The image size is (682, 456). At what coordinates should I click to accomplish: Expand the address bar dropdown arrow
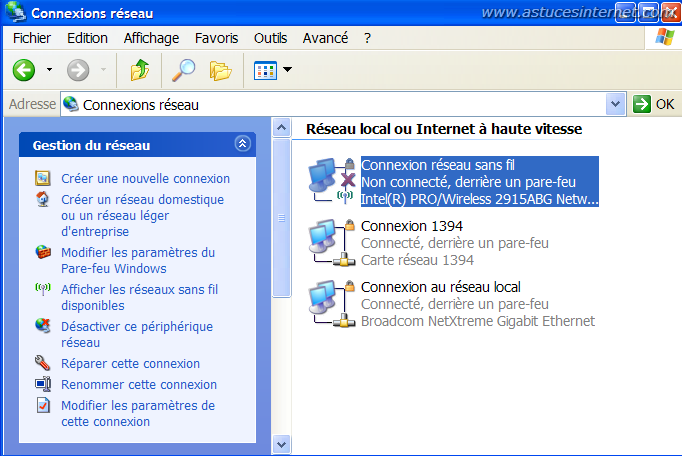click(616, 104)
